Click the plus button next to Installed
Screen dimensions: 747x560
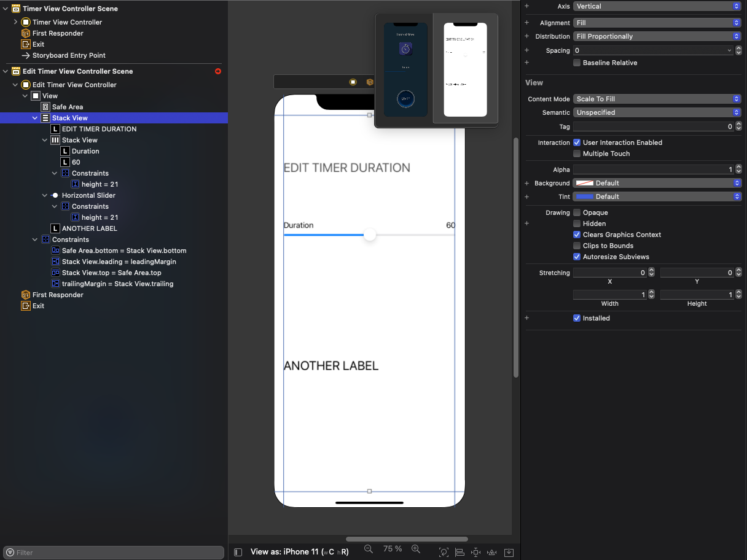526,318
